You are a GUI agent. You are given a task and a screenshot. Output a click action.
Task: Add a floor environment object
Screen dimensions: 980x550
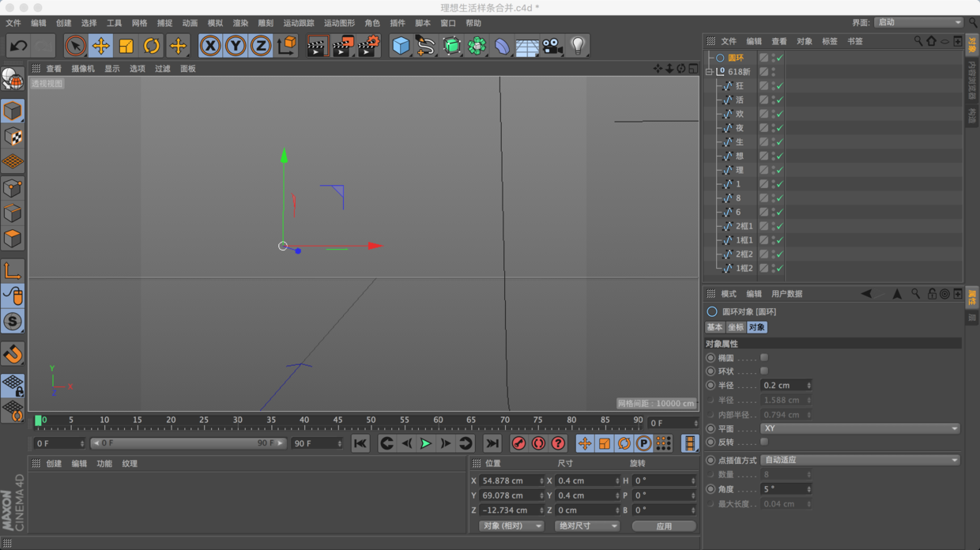pos(527,46)
